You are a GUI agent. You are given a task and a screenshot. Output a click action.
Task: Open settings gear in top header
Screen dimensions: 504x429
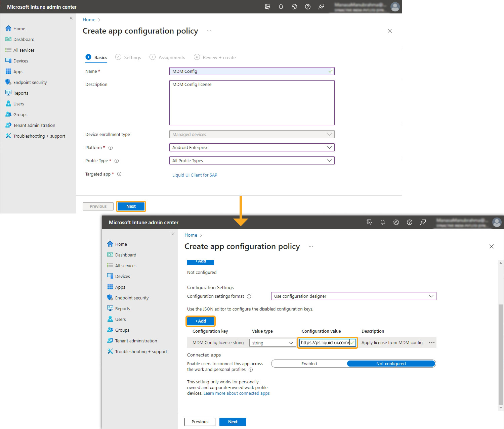pos(294,7)
